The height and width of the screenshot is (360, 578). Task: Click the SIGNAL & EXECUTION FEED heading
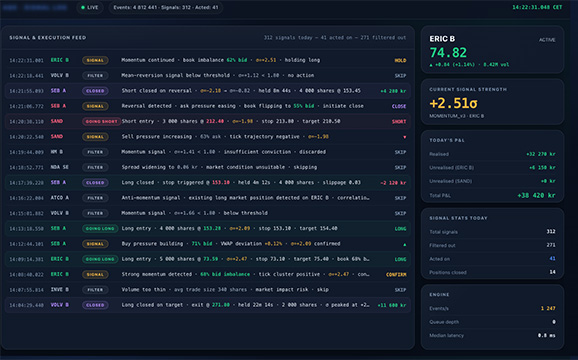(48, 38)
